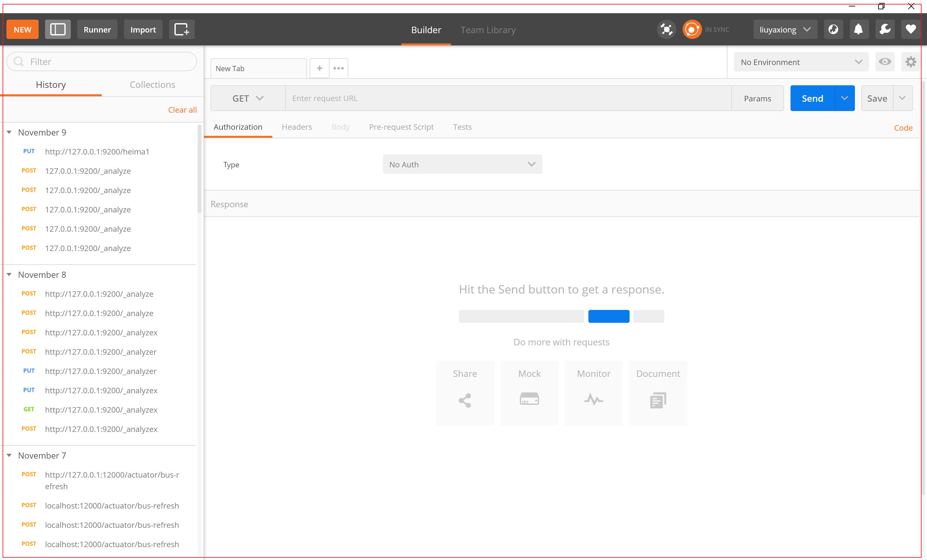Click the Mock server card icon
The image size is (927, 560).
tap(529, 399)
